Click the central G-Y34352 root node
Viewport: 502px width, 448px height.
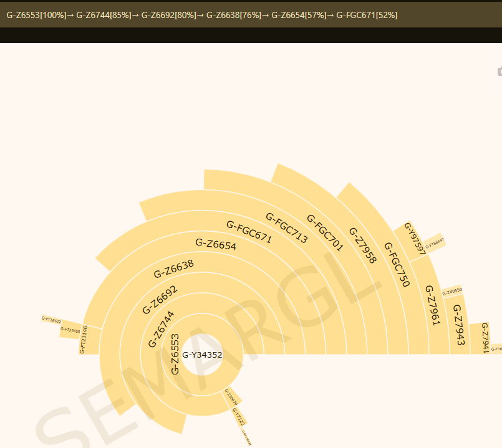(202, 355)
